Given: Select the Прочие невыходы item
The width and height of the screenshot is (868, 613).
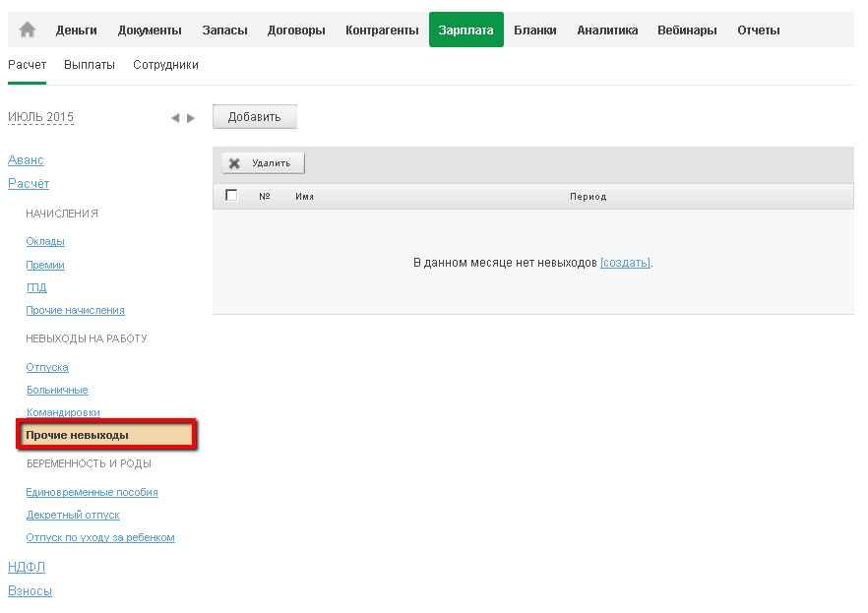Looking at the screenshot, I should [x=107, y=435].
